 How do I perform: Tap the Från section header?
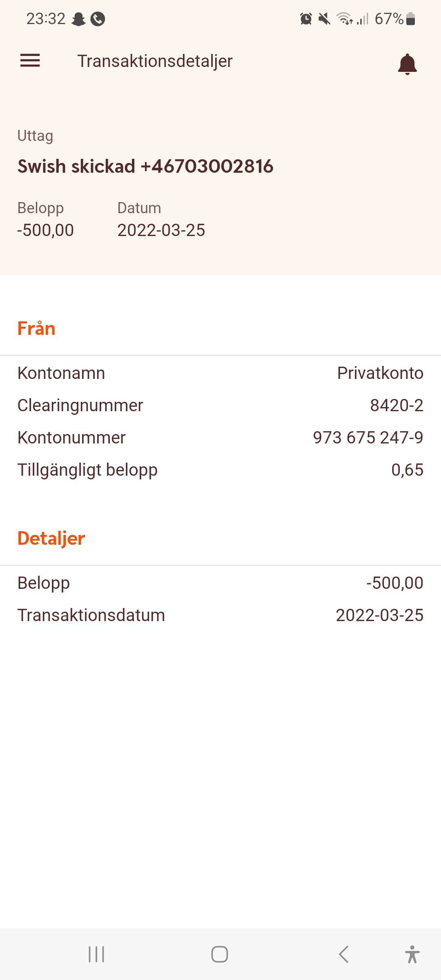click(36, 328)
